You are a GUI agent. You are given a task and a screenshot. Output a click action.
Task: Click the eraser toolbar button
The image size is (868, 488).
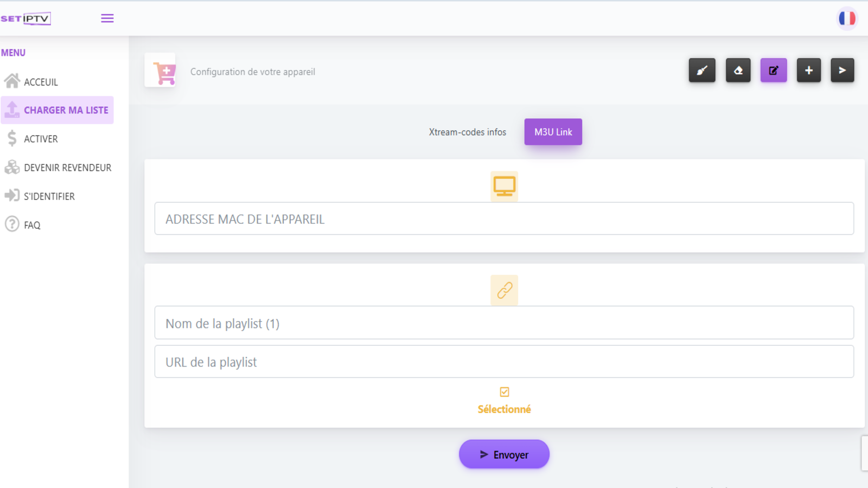(738, 70)
